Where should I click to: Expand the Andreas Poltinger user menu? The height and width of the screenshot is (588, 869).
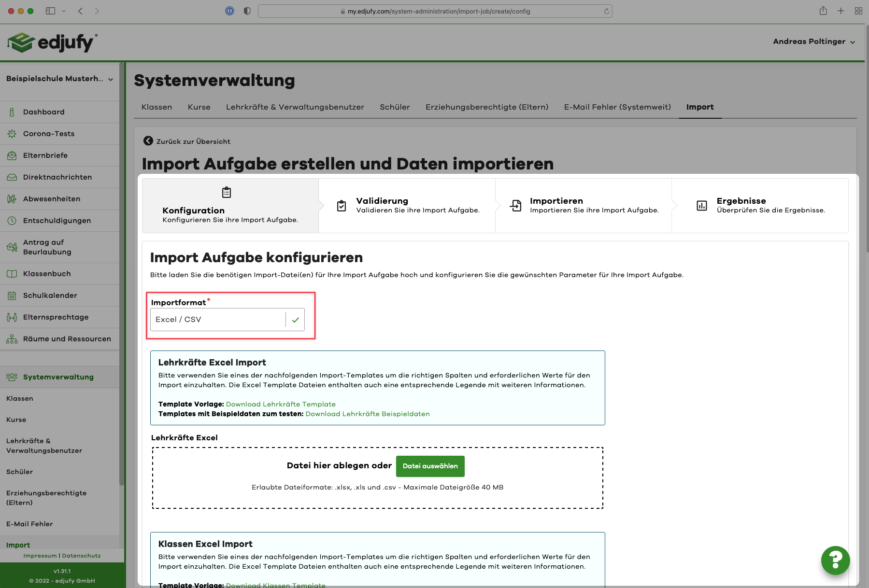click(813, 42)
